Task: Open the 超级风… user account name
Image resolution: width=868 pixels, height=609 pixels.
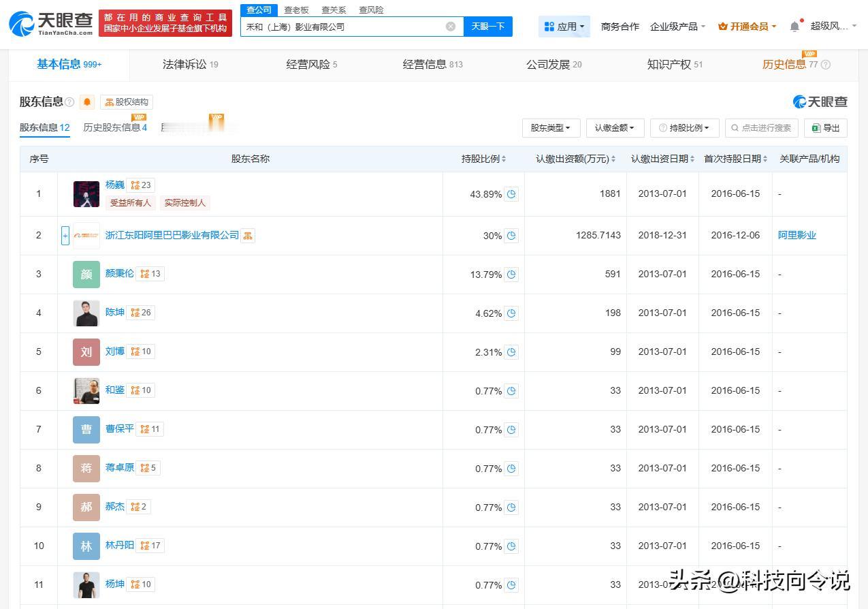Action: 829,27
